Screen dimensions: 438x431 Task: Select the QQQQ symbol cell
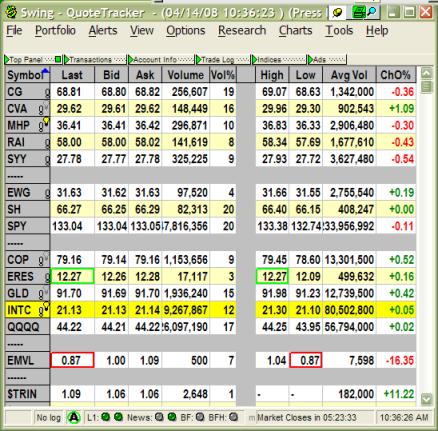27,327
